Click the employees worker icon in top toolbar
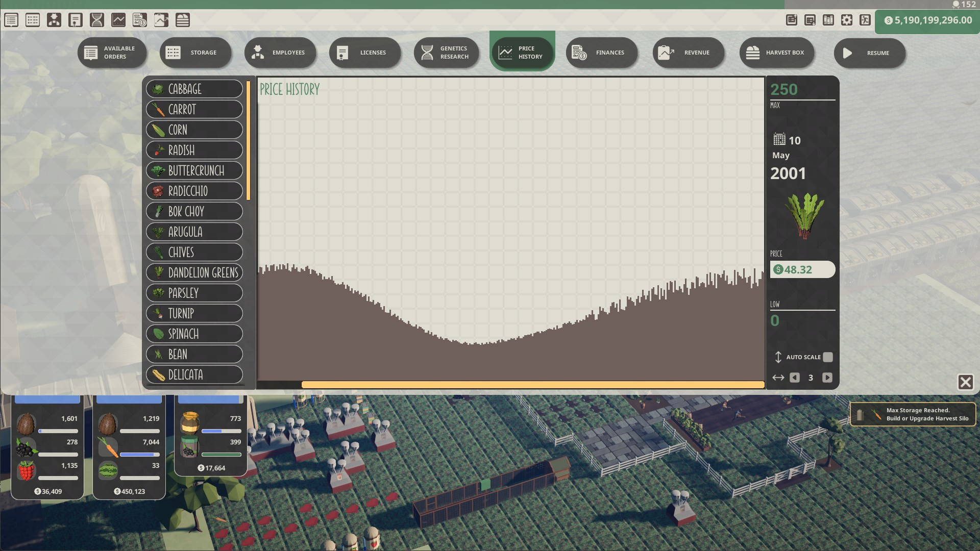This screenshot has width=980, height=551. tap(54, 20)
